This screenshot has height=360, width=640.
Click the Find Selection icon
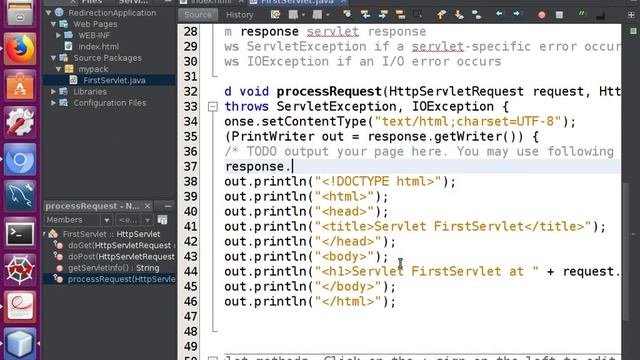[x=347, y=15]
